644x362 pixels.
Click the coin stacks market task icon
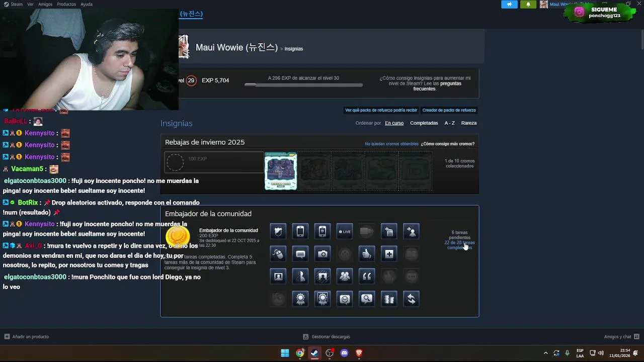[x=389, y=299]
